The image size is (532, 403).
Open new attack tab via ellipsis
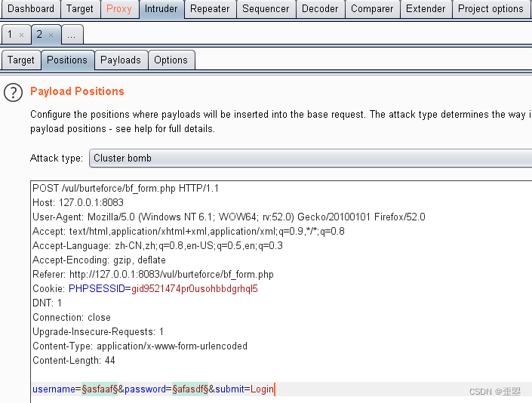[x=71, y=35]
